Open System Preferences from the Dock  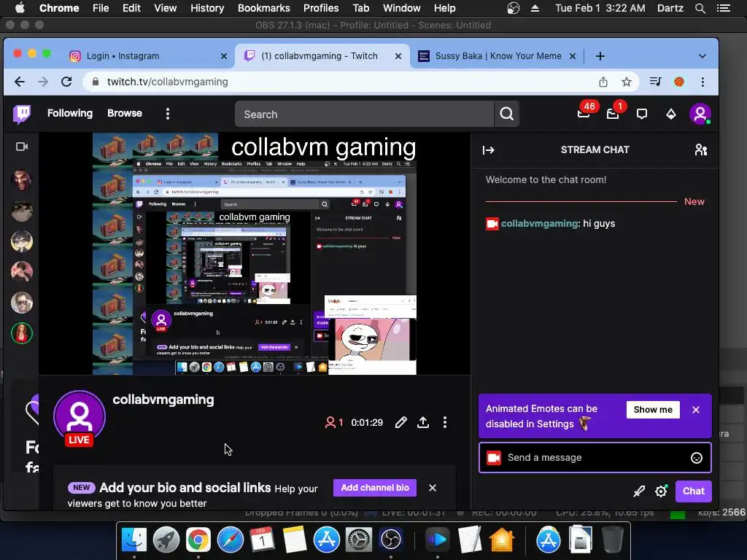click(358, 540)
